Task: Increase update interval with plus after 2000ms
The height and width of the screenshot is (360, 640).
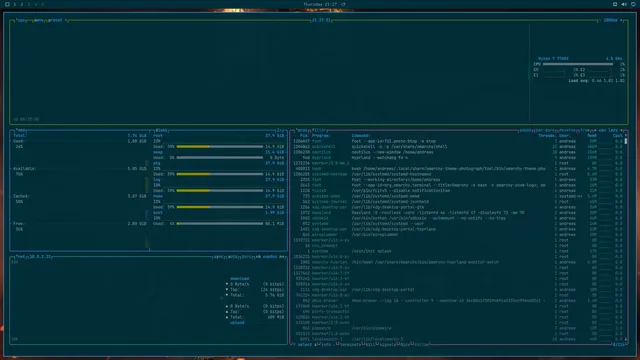Action: tap(621, 20)
